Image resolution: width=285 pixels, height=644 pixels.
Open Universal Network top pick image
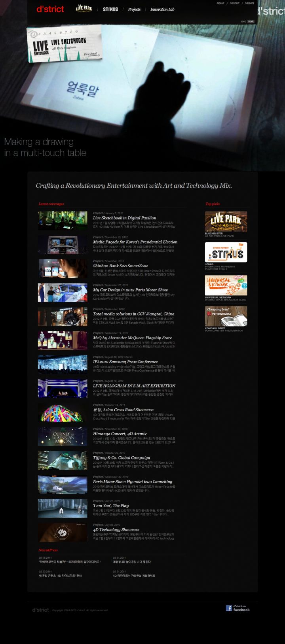coord(226,285)
